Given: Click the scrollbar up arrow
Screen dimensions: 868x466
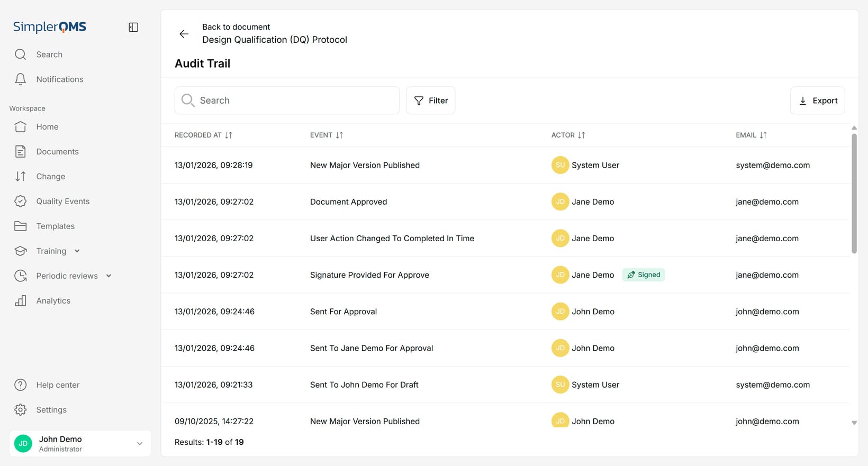Looking at the screenshot, I should [854, 128].
